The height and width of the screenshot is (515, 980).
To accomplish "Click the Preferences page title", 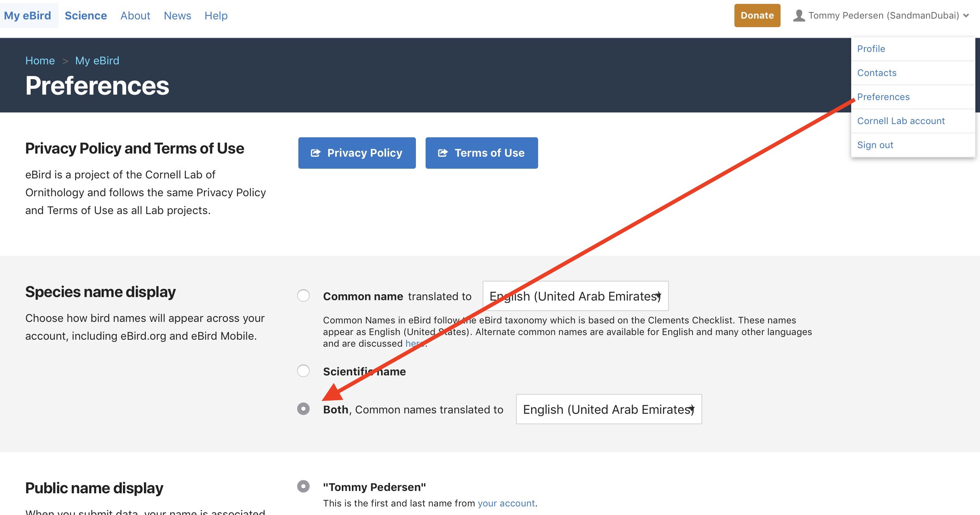I will pos(97,86).
